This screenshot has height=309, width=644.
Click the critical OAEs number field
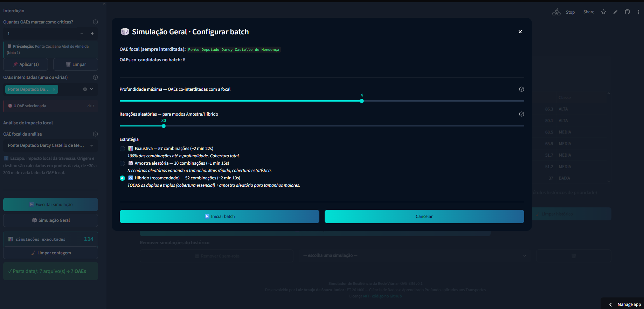click(x=40, y=34)
